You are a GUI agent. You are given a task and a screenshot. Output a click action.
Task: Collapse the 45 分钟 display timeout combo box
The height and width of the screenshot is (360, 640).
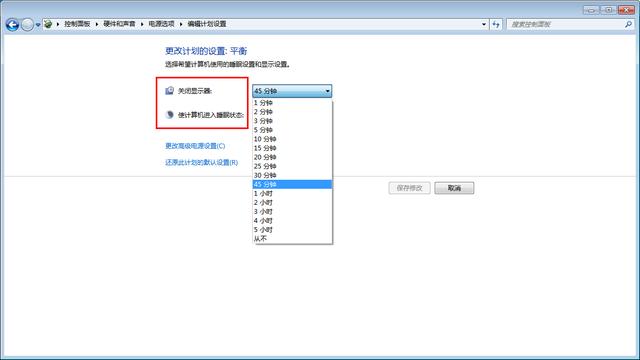tap(292, 91)
